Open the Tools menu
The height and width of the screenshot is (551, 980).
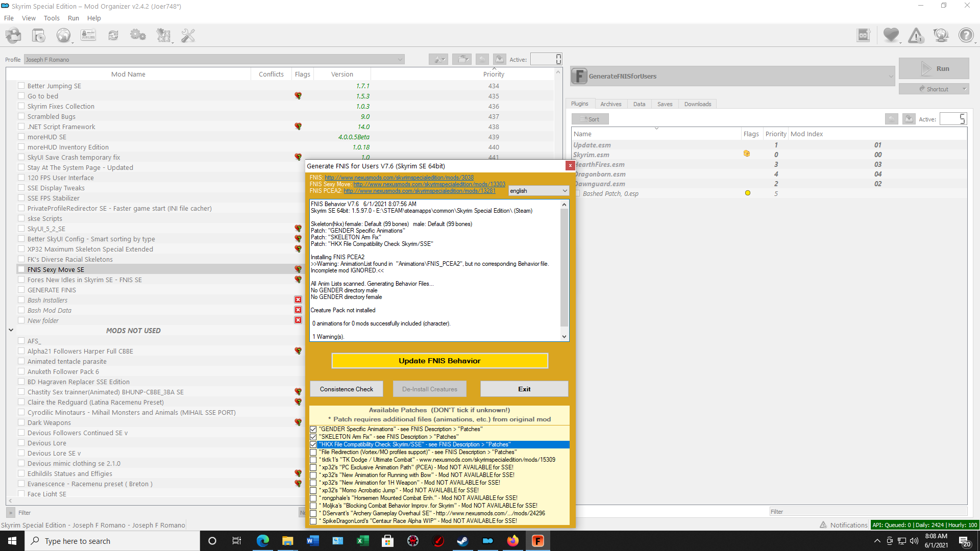(x=52, y=18)
